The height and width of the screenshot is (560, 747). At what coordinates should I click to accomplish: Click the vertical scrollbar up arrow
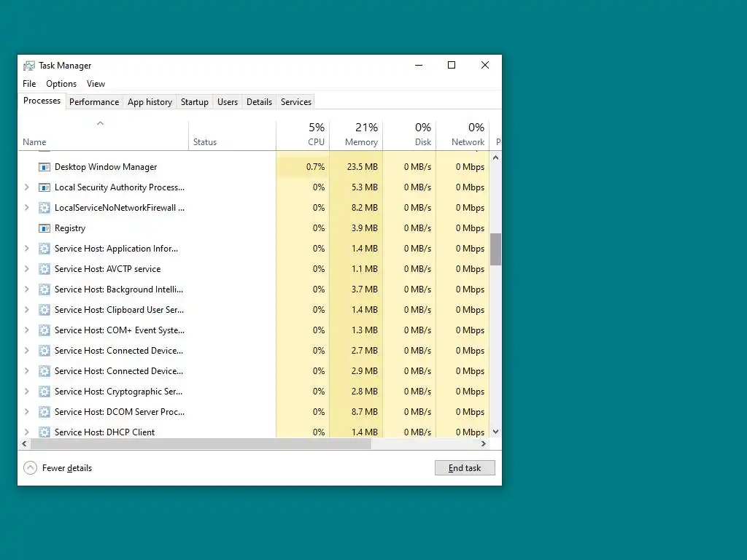(495, 157)
